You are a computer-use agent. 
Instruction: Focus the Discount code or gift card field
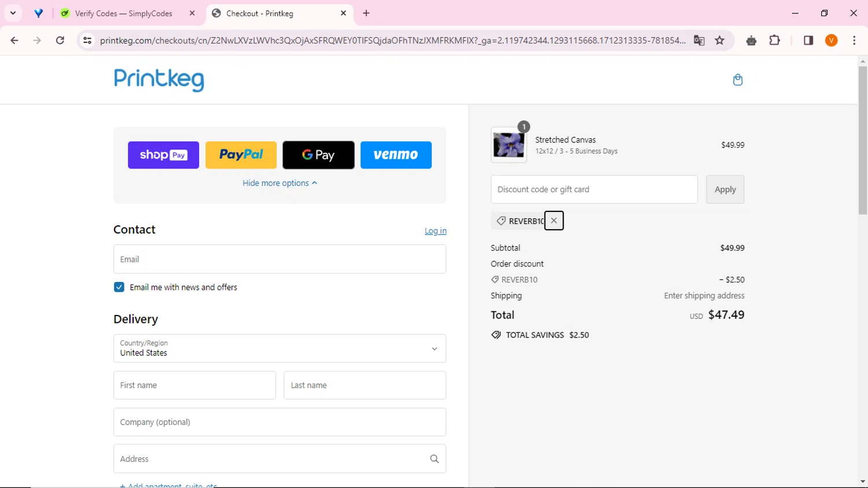[x=594, y=189]
